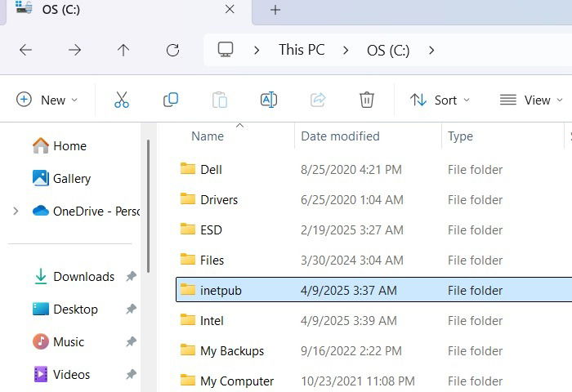The image size is (572, 392).
Task: Click the ESD folder icon
Action: pos(188,229)
